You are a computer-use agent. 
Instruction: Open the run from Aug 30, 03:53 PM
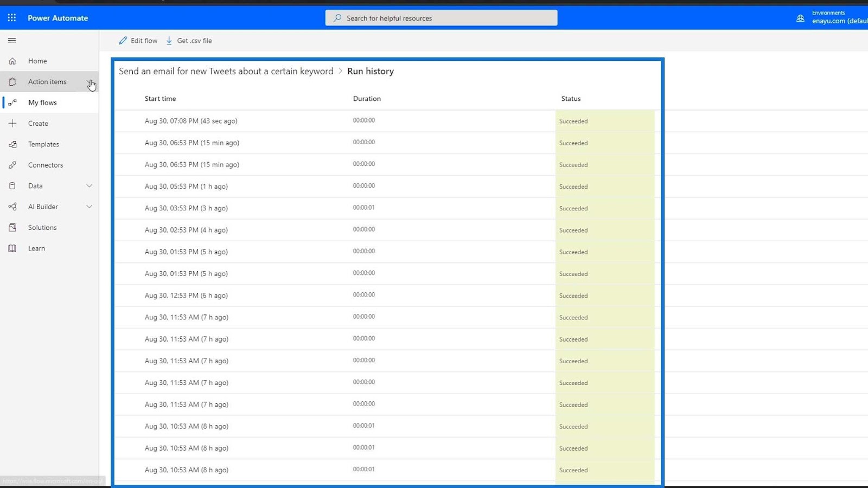click(x=186, y=208)
